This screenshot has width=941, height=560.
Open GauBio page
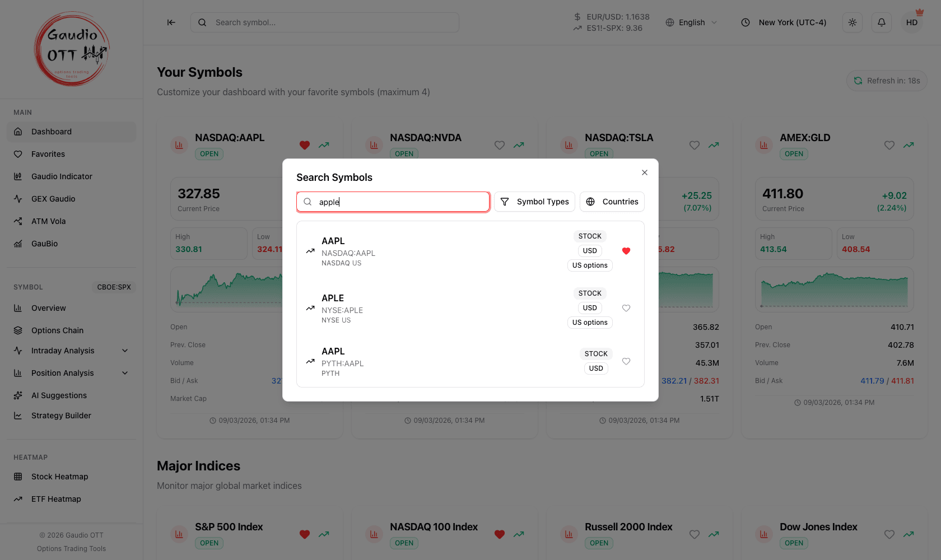[x=72, y=244]
